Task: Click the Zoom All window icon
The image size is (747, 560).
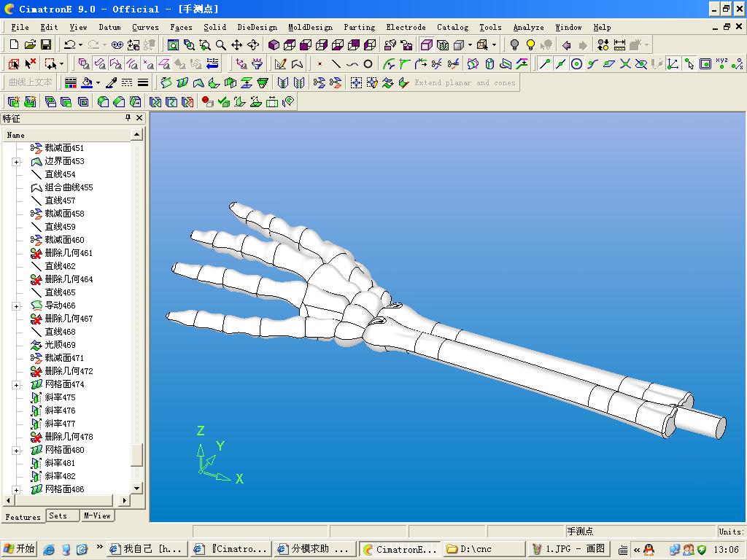Action: point(173,44)
